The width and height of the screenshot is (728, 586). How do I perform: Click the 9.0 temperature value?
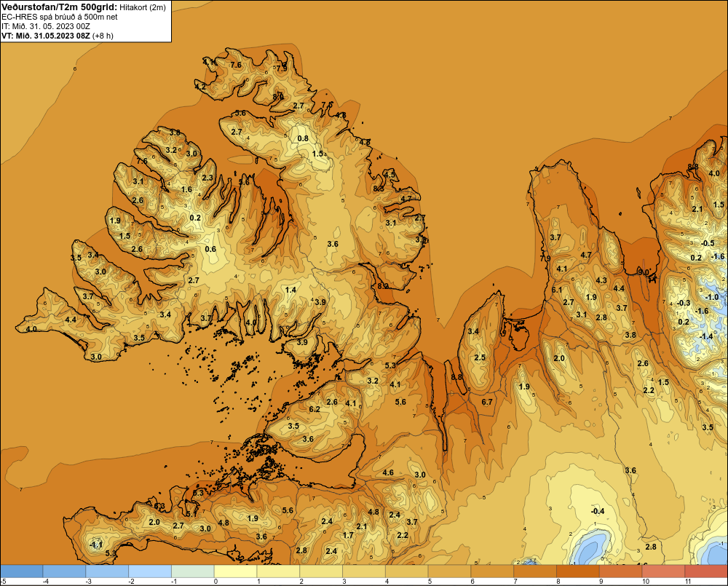point(644,272)
